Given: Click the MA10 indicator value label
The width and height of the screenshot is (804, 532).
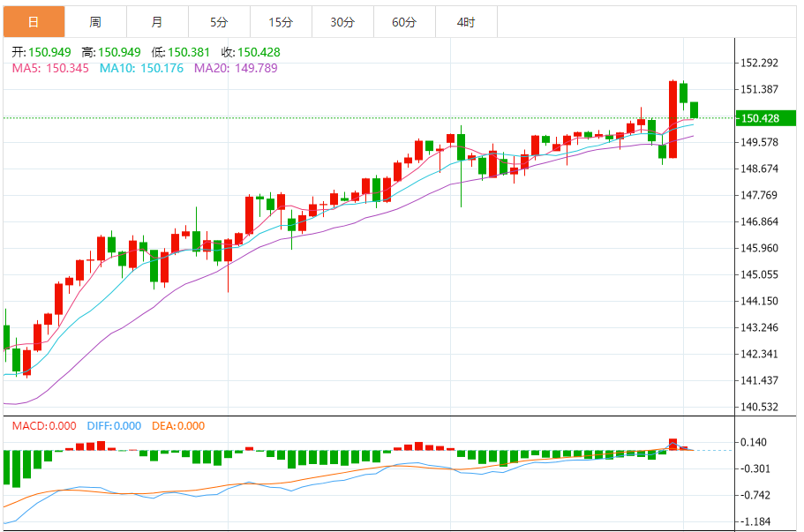Looking at the screenshot, I should pos(141,68).
